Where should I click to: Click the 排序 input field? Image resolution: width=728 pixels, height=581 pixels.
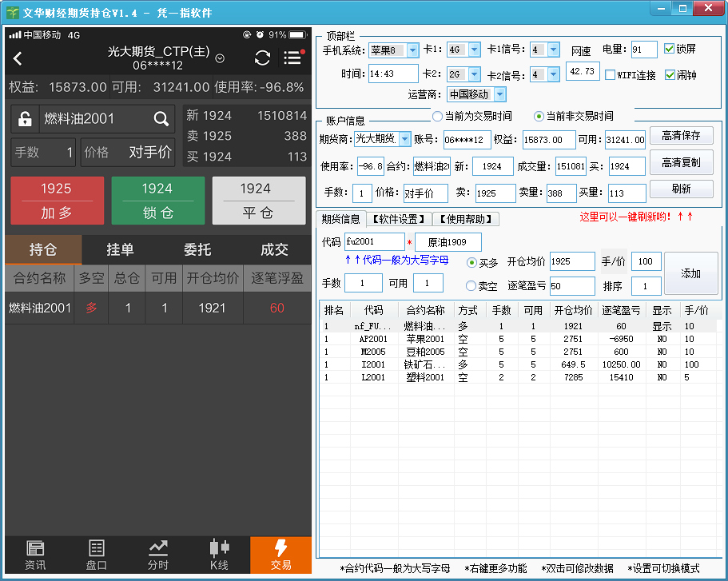click(646, 286)
